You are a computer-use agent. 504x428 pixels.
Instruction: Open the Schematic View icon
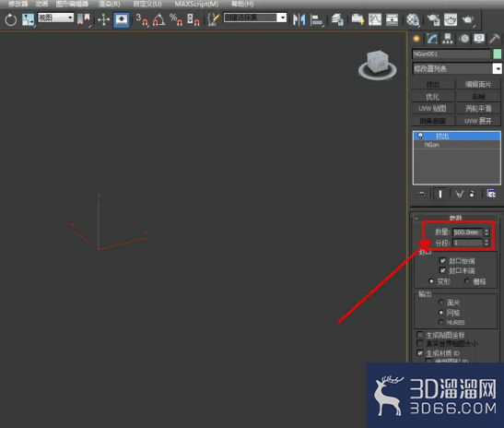(x=392, y=19)
